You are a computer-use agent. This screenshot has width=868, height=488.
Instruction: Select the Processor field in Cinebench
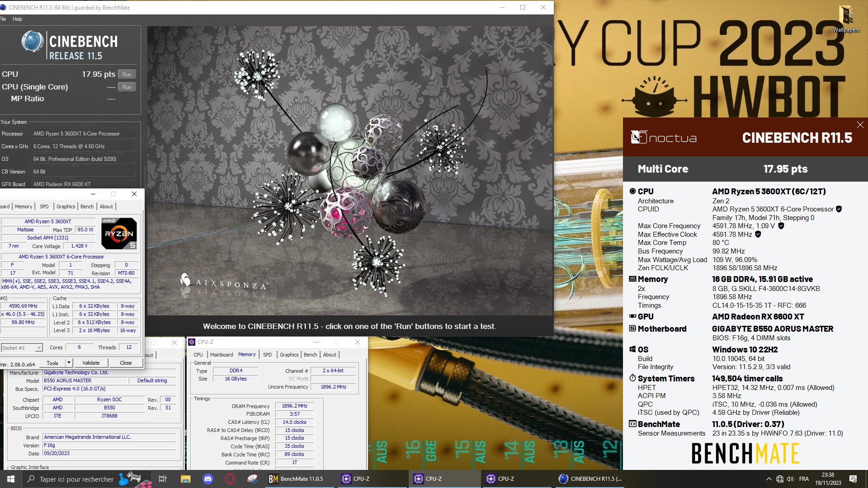(84, 134)
